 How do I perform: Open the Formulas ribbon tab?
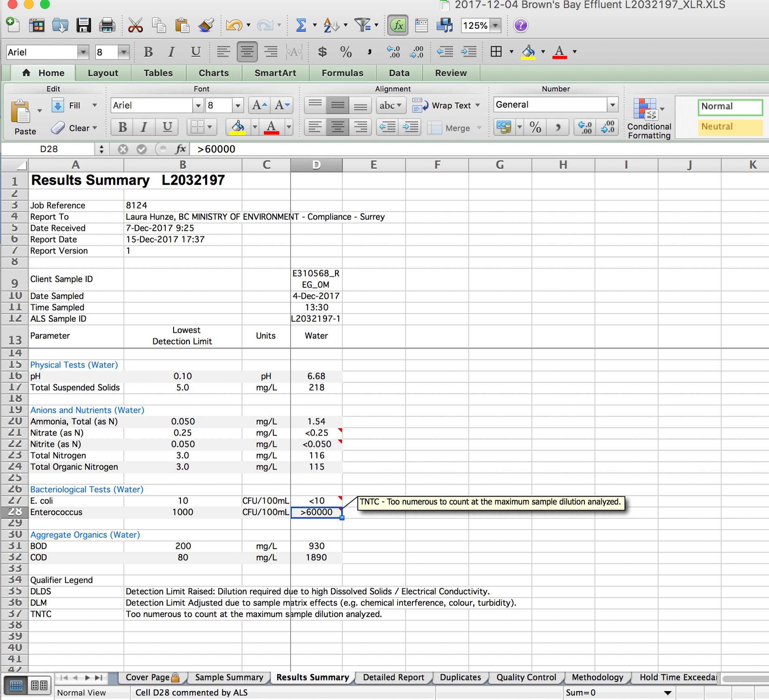pos(342,73)
